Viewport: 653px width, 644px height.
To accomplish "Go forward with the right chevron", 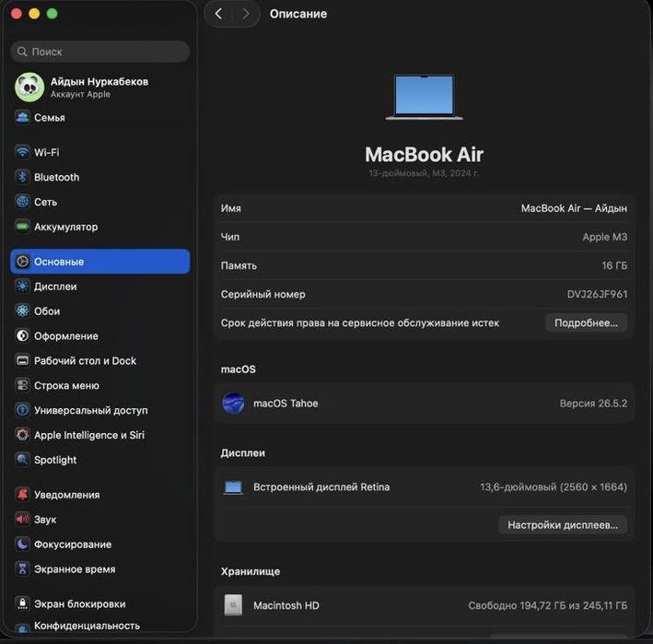I will pos(246,14).
